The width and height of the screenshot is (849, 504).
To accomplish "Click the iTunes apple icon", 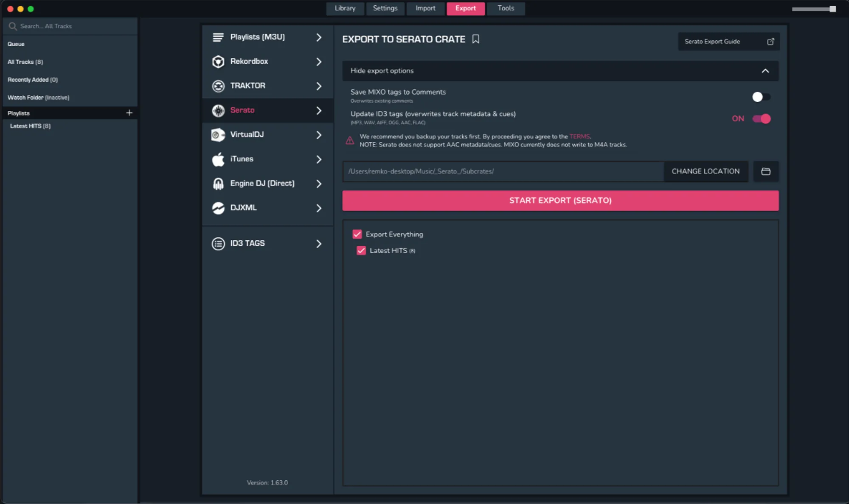I will tap(218, 160).
